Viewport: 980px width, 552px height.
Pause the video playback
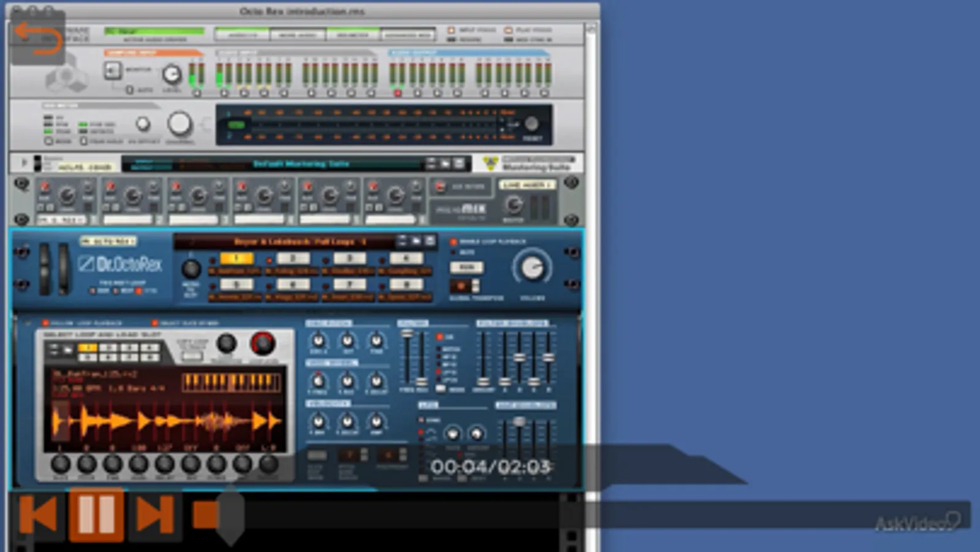pos(96,514)
